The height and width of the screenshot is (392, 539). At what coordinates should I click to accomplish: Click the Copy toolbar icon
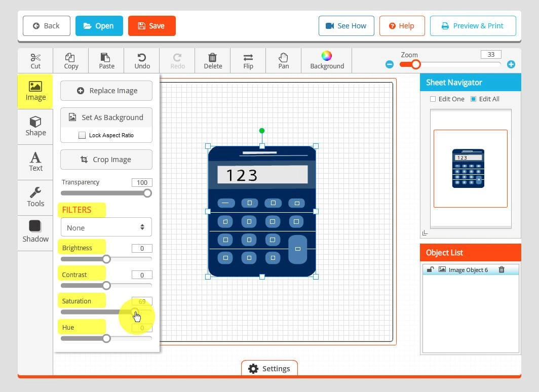pos(71,60)
